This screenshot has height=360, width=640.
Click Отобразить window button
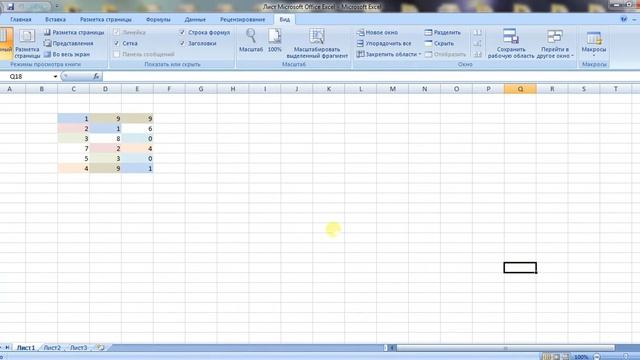pyautogui.click(x=445, y=54)
